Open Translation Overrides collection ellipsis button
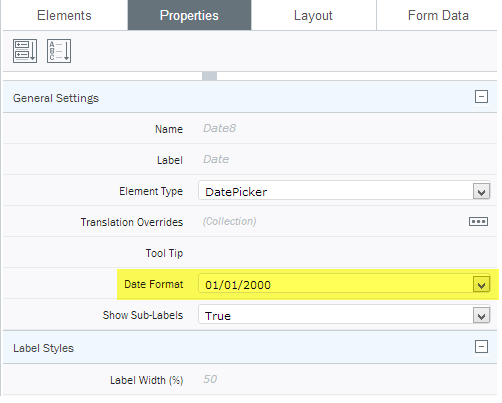 click(x=478, y=222)
